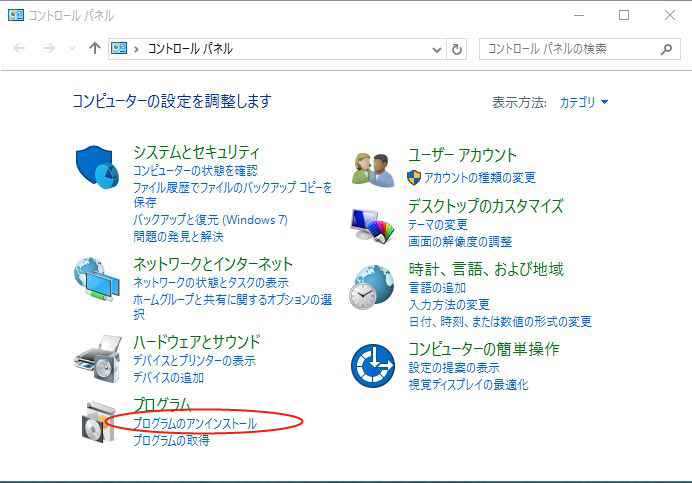
Task: Click the User Accounts people icon
Action: (374, 169)
